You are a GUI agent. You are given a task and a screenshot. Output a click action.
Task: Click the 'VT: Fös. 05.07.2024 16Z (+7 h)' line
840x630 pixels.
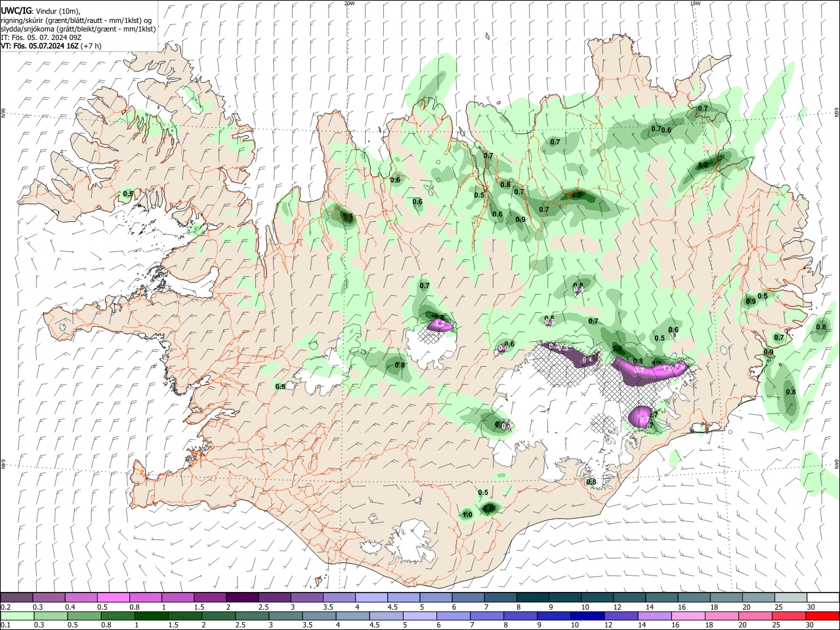[x=51, y=47]
